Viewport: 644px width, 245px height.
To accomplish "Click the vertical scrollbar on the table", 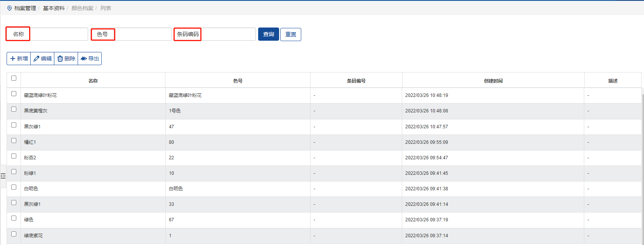I will [642, 155].
